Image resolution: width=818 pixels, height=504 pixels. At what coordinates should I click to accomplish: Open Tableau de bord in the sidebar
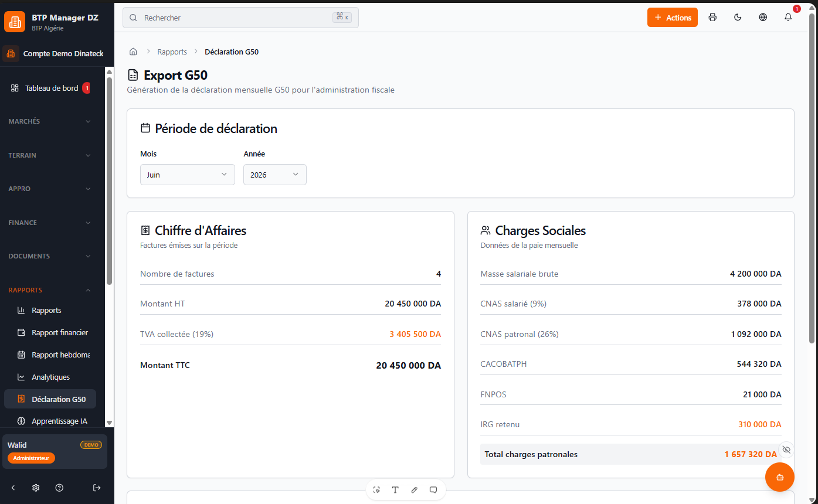[50, 88]
